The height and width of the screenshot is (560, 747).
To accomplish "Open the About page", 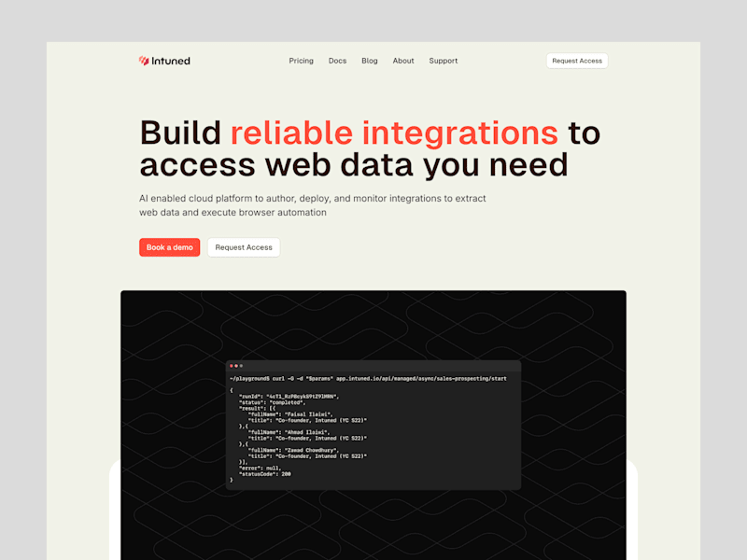I will click(x=403, y=61).
